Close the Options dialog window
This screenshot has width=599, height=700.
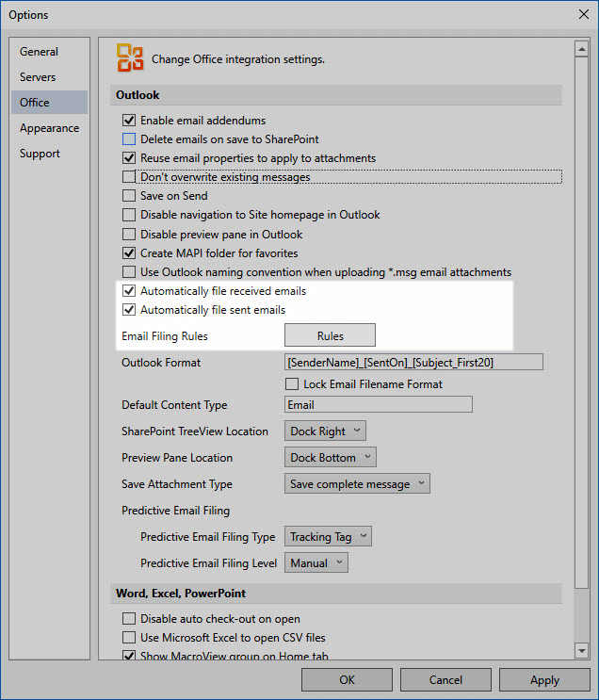tap(583, 14)
